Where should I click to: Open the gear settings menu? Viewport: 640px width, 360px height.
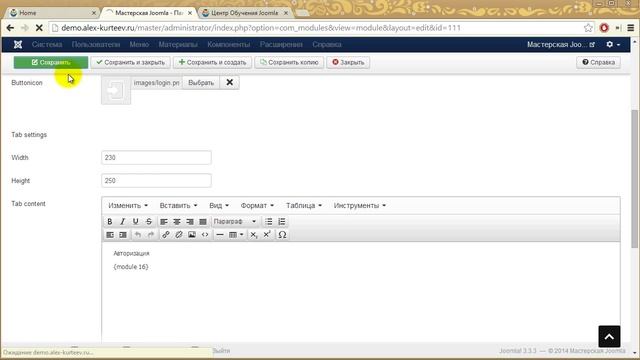[613, 44]
